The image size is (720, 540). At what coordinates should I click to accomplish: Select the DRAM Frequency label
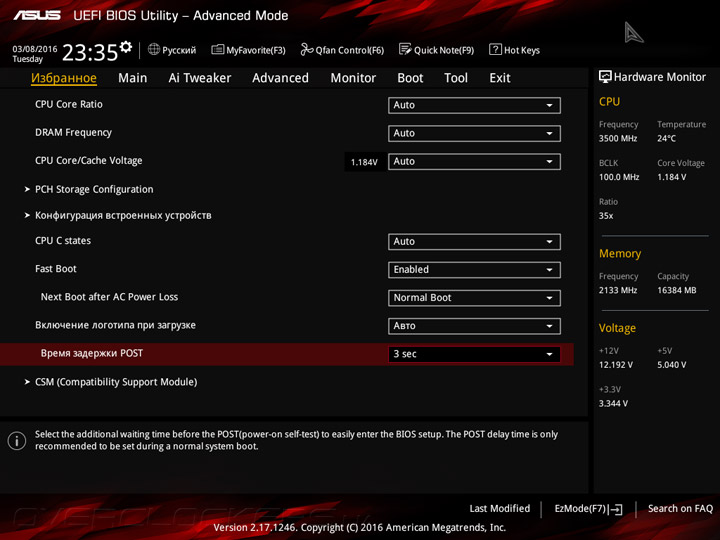coord(73,133)
